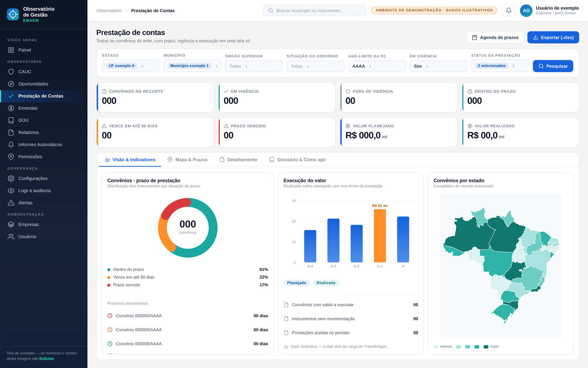Open Agenda de prazos
The width and height of the screenshot is (588, 368).
(495, 38)
